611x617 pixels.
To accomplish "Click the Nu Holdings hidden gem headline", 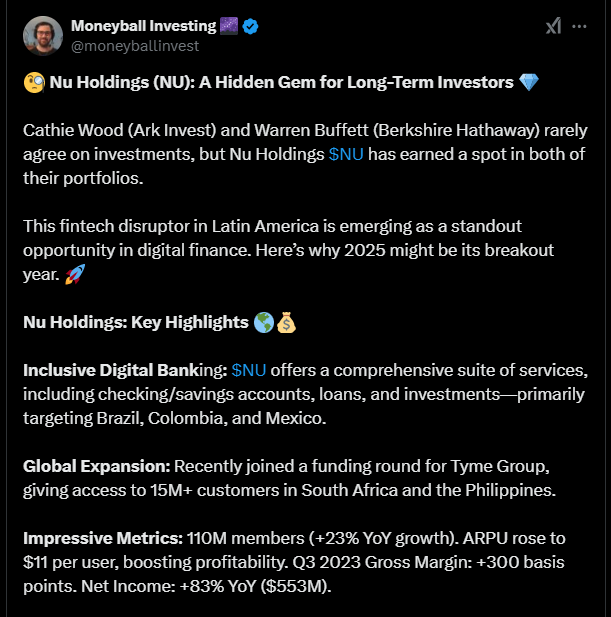I will 280,83.
